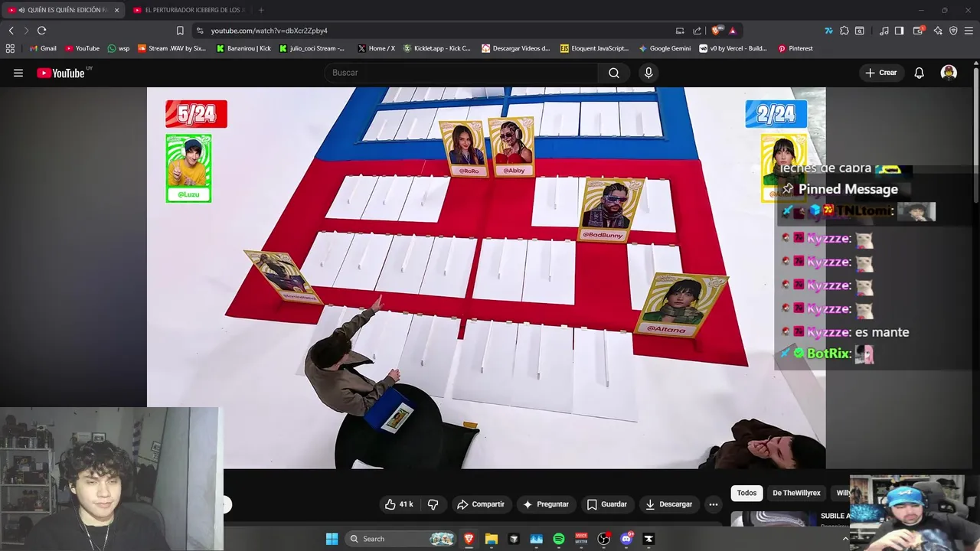
Task: Switch to EL PERTURBADOR ICEBERG tab
Action: [x=189, y=10]
